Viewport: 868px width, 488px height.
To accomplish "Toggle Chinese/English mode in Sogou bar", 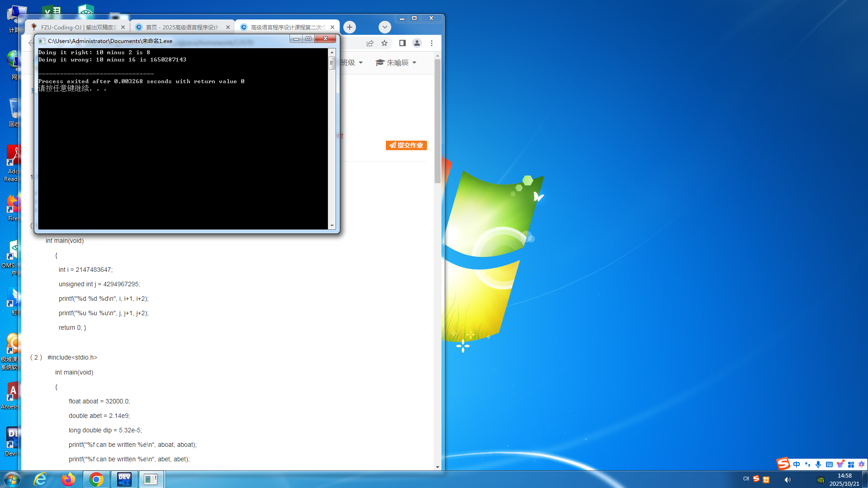I will coord(797,464).
